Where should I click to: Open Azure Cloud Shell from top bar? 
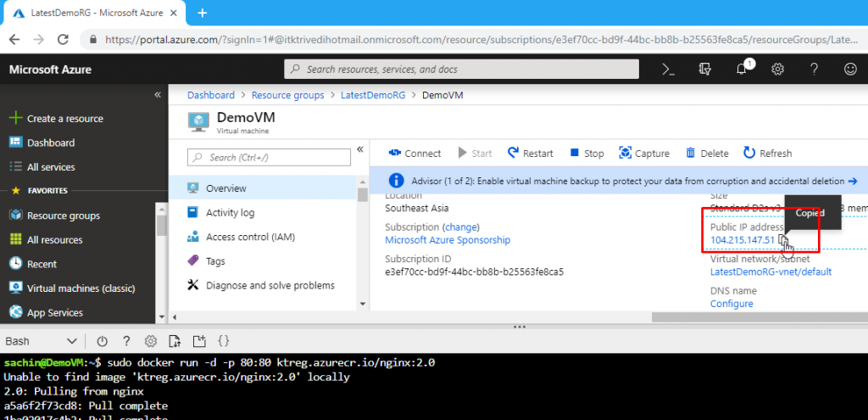point(668,70)
